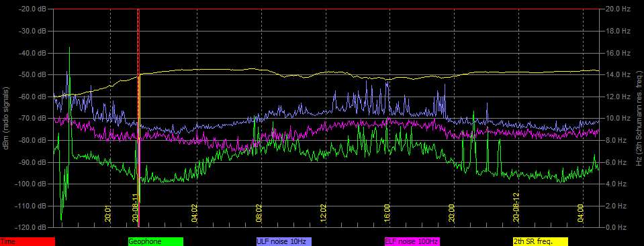Screen dimensions: 644x246
Task: Click the 20-08-12 date axis label
Action: (516, 208)
